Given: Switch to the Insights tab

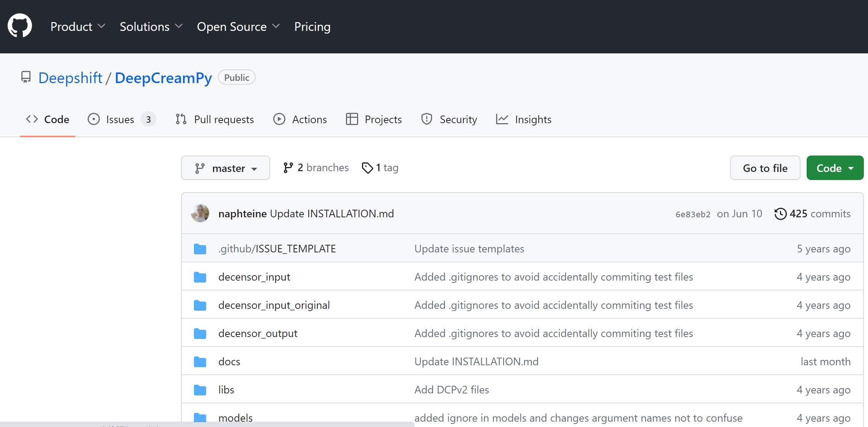Looking at the screenshot, I should point(524,119).
